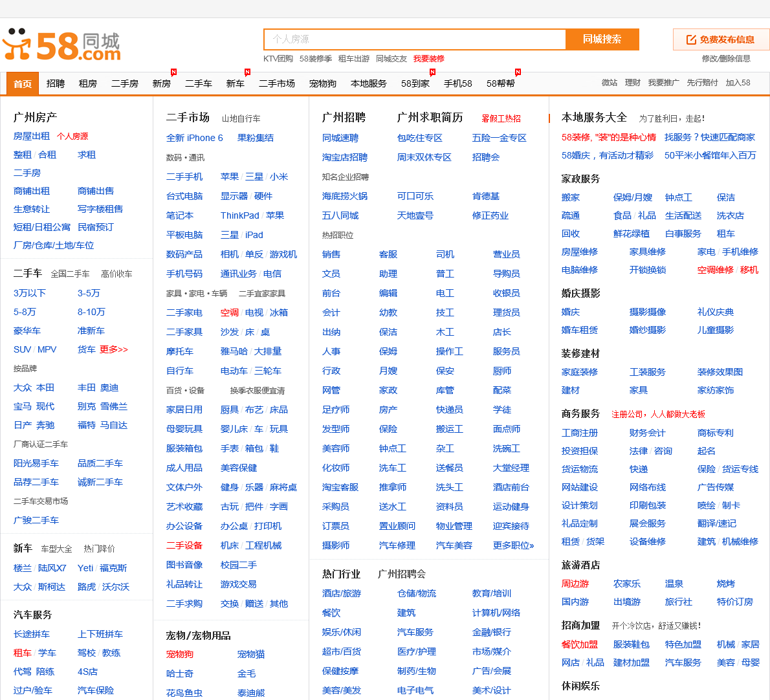Select the 宠物狗 navigation tab
The height and width of the screenshot is (700, 770).
pyautogui.click(x=323, y=83)
